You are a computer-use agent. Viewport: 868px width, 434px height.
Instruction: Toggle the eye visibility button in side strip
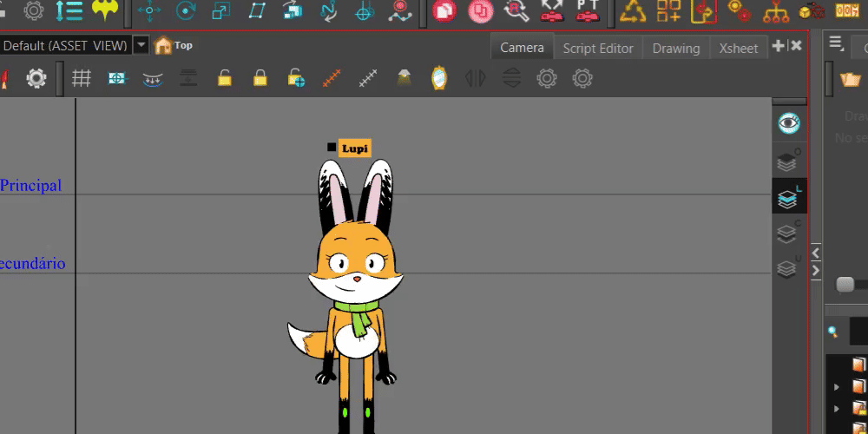click(x=788, y=123)
